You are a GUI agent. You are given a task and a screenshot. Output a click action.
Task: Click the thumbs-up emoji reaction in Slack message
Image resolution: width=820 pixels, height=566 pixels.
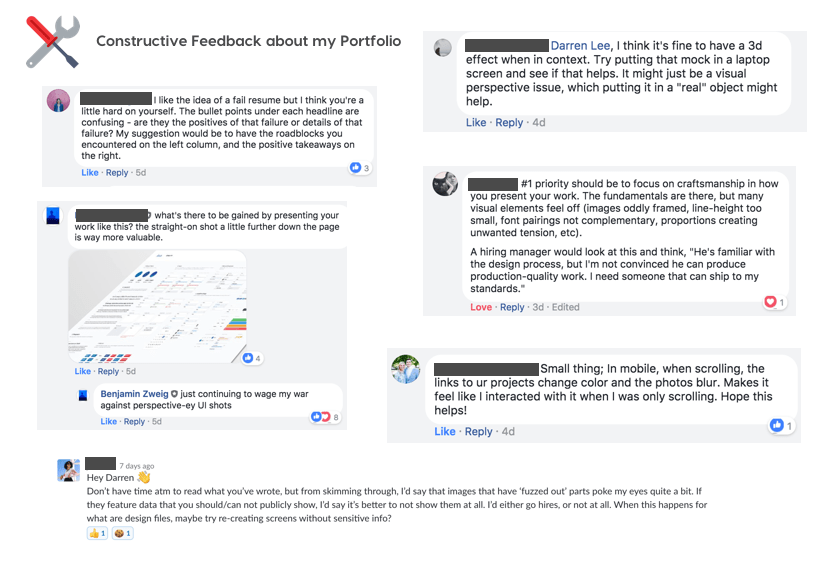pyautogui.click(x=96, y=534)
